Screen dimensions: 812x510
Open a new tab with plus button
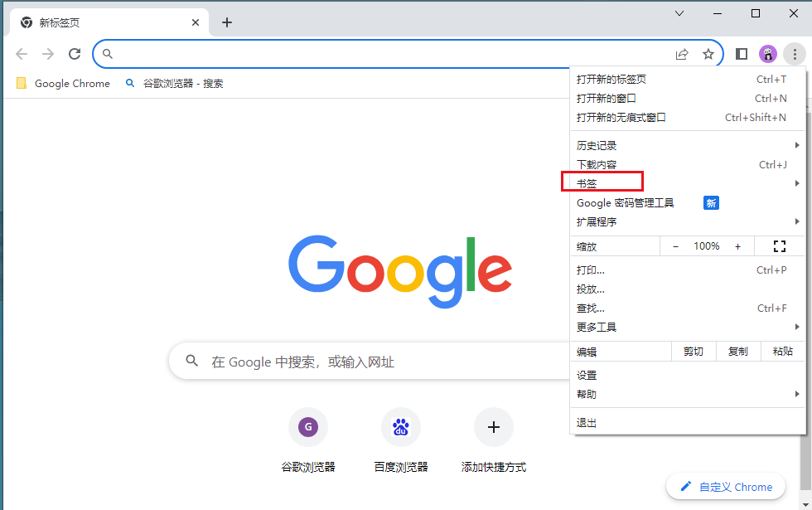point(227,22)
